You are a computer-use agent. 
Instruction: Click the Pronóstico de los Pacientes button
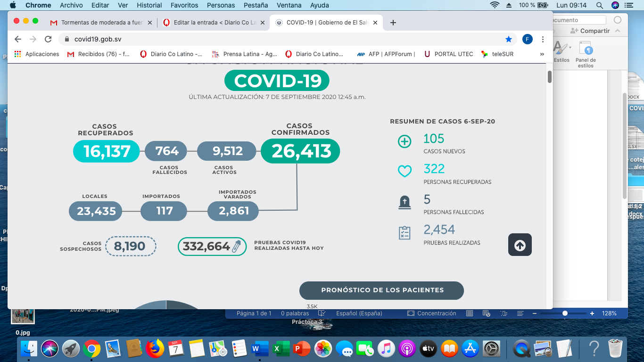381,290
